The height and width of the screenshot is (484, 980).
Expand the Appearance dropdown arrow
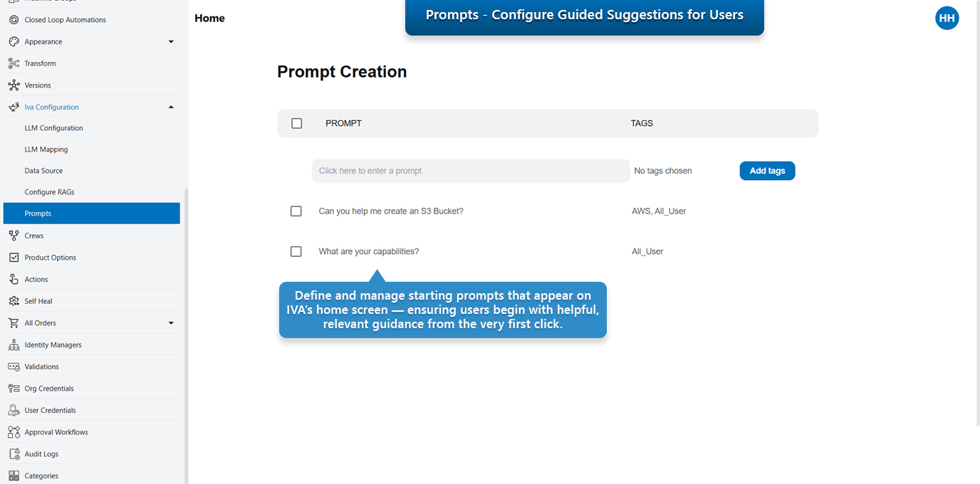pos(171,42)
